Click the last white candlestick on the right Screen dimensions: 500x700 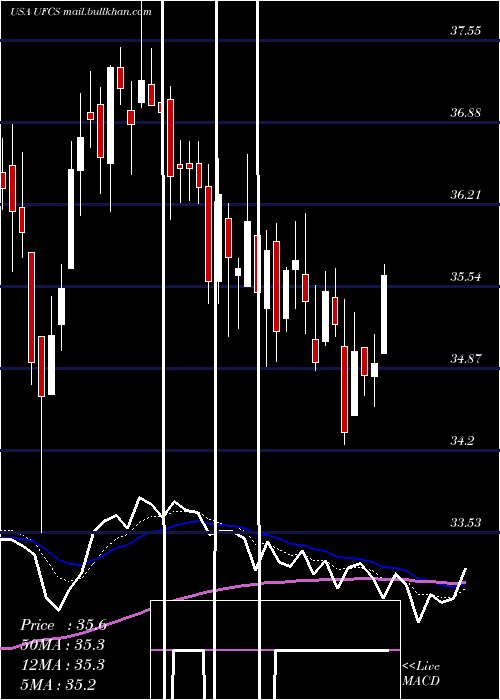384,314
